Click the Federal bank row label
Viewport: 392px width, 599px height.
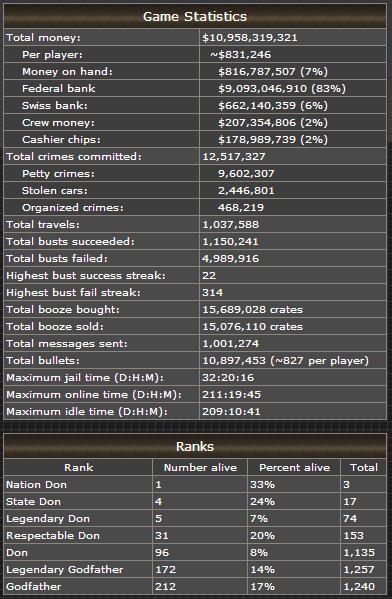(x=58, y=89)
